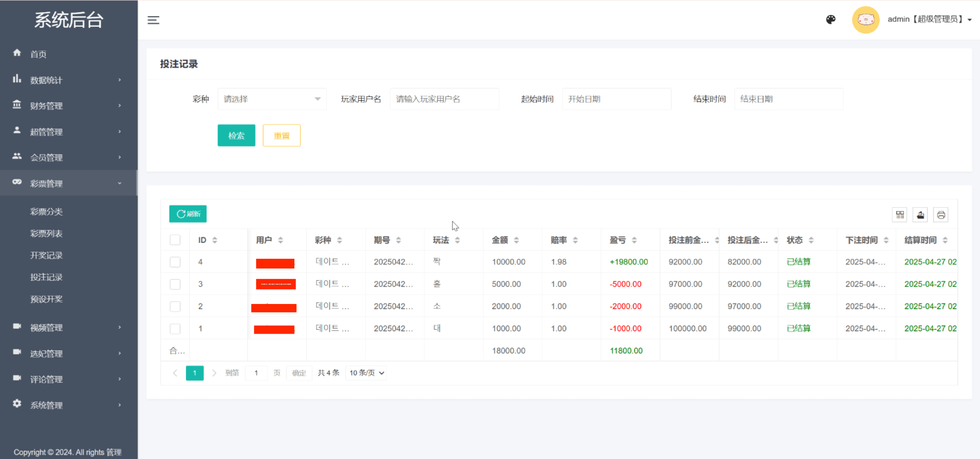Click the export table icon
The width and height of the screenshot is (980, 459).
pyautogui.click(x=920, y=215)
